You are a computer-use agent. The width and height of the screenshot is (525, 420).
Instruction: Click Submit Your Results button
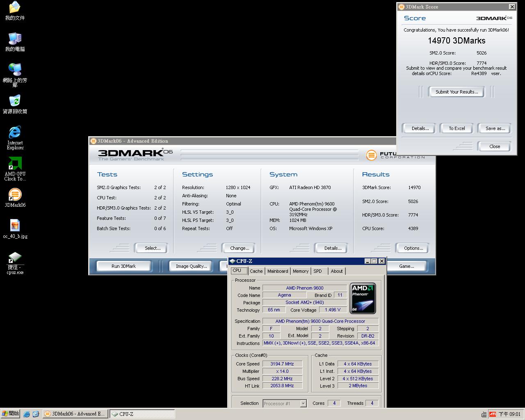[x=457, y=92]
